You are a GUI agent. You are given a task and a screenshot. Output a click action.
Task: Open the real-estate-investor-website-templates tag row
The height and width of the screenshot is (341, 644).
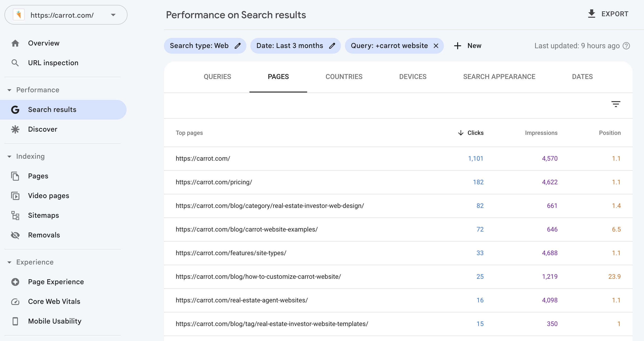398,324
